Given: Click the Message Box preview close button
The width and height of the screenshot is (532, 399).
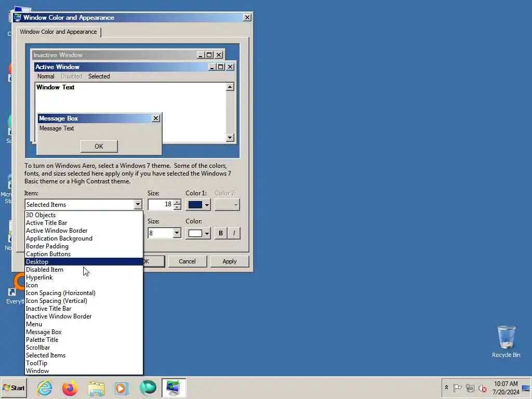Looking at the screenshot, I should tap(156, 118).
